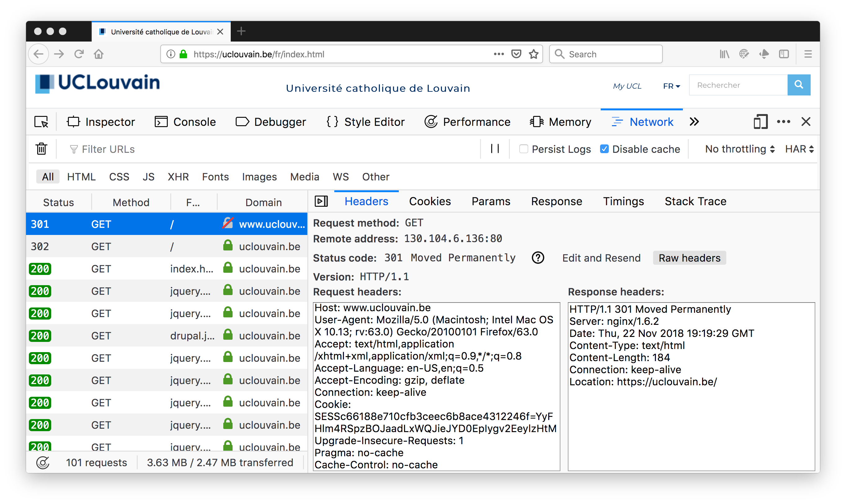This screenshot has width=846, height=504.
Task: Open the No throttling dropdown
Action: click(740, 149)
